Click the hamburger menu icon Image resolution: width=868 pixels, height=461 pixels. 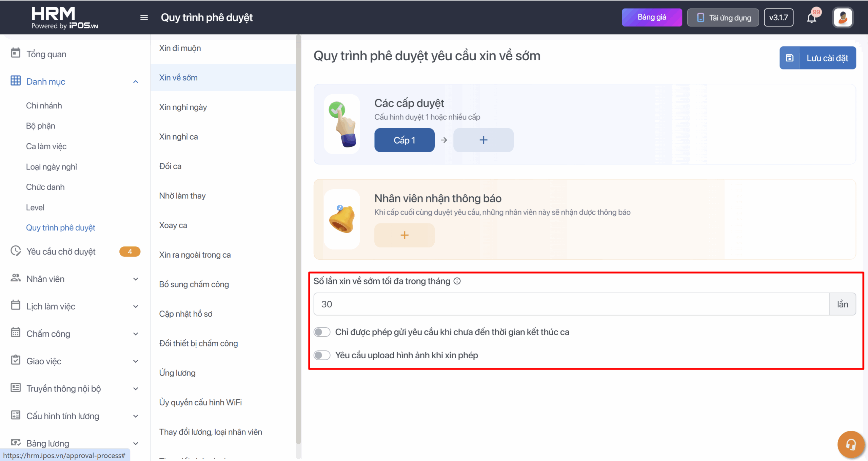(144, 18)
